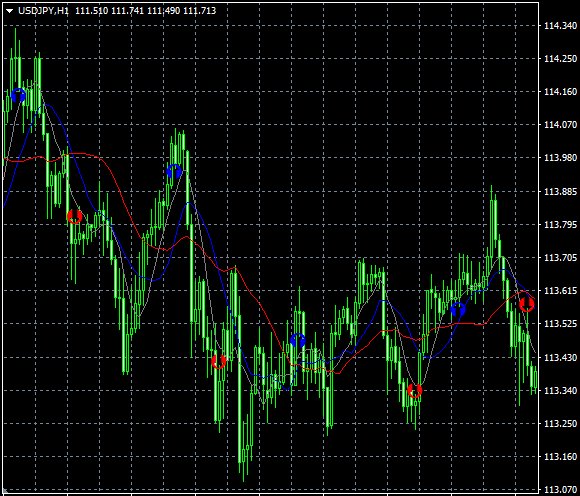This screenshot has width=580, height=496.
Task: Click blue buy arrow between 113.615 and 113.525
Action: coord(458,309)
